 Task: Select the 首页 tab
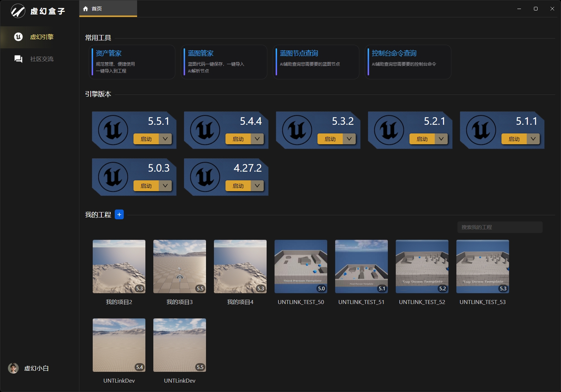108,9
